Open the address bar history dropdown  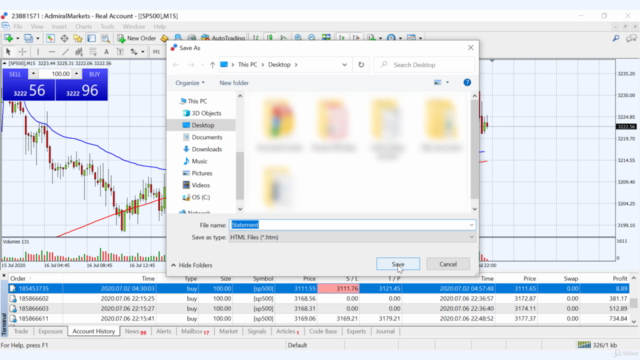point(344,65)
